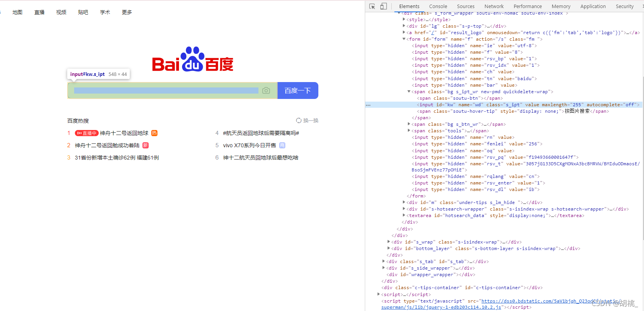This screenshot has width=644, height=311.
Task: Expand the span "bg s_btn_wr" node
Action: coord(409,124)
